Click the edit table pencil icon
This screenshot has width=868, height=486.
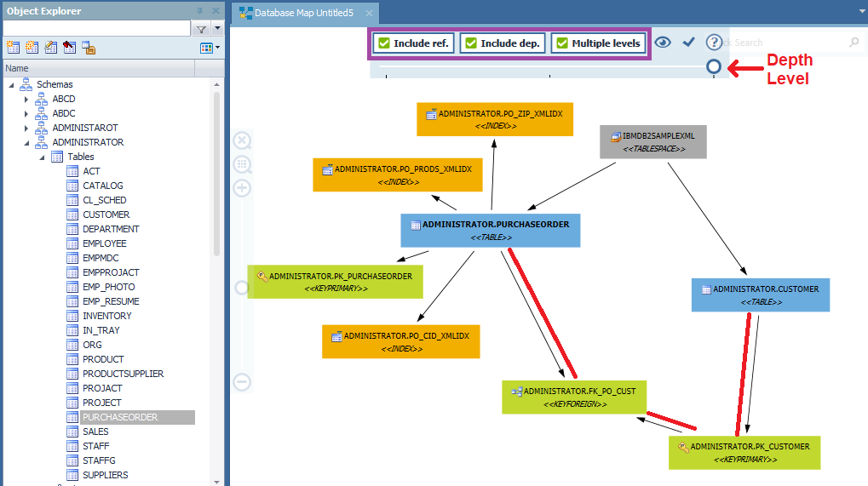pyautogui.click(x=50, y=48)
